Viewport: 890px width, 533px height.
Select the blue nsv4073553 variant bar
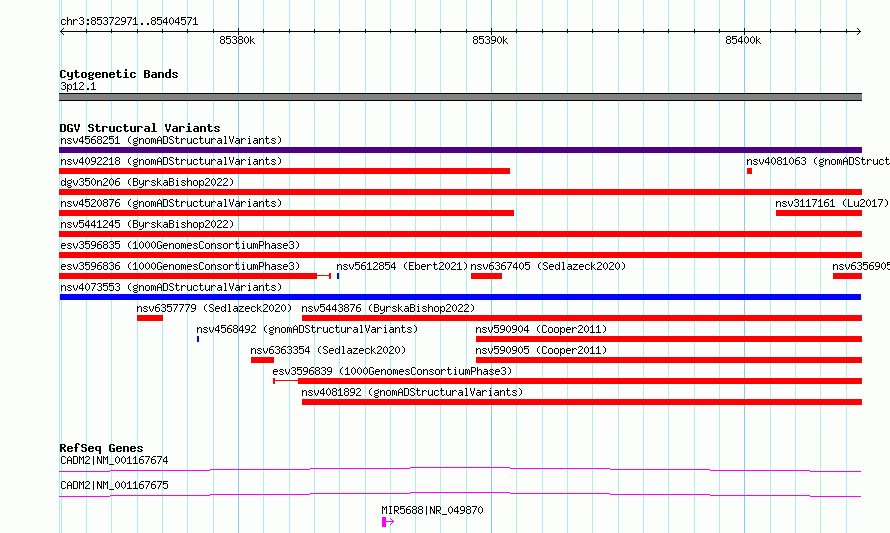[460, 297]
